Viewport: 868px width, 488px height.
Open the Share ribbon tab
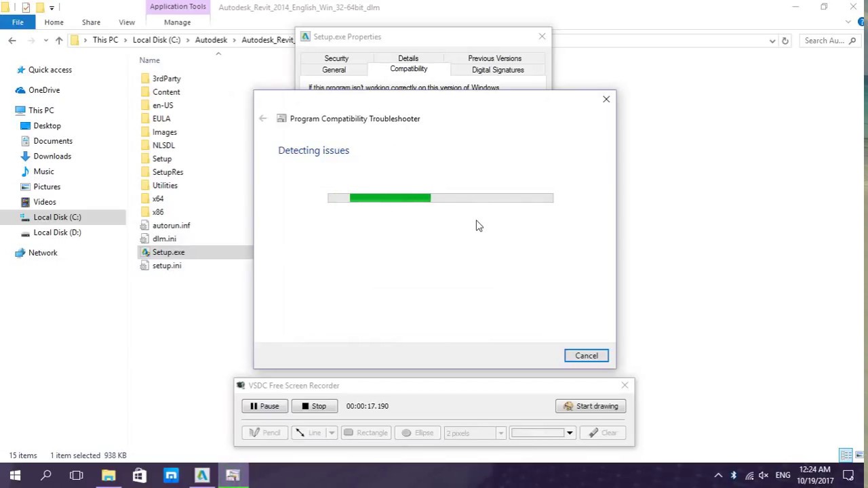(x=91, y=22)
